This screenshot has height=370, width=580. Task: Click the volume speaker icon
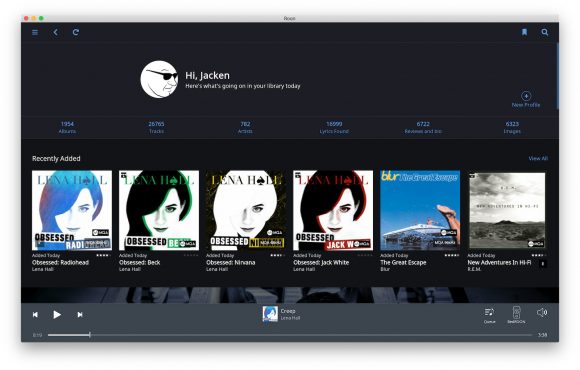point(542,313)
